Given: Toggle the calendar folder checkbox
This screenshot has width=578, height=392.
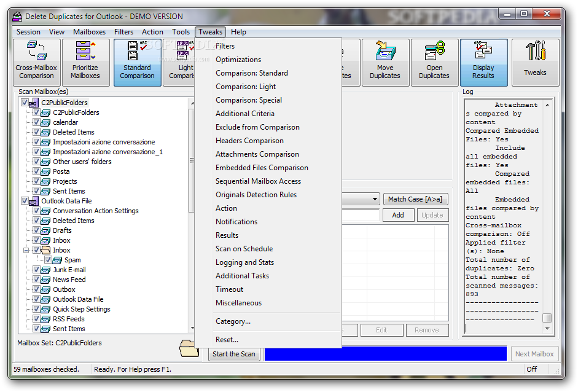Looking at the screenshot, I should tap(36, 122).
